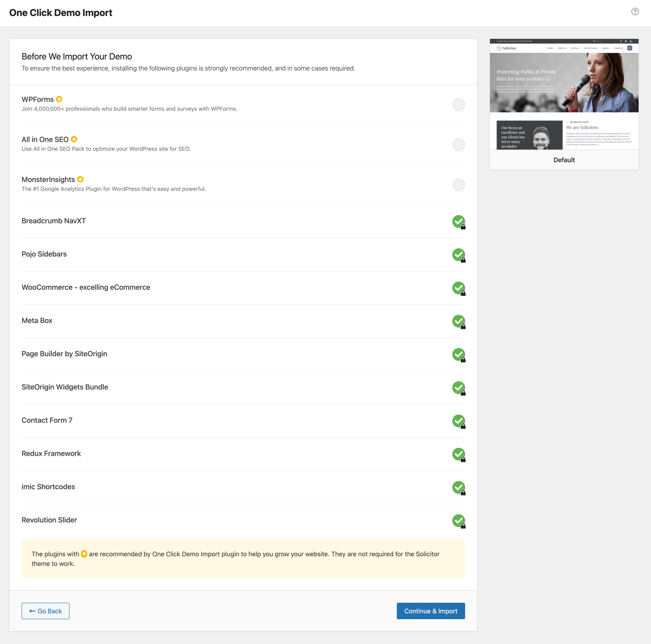The width and height of the screenshot is (651, 644).
Task: Select the MonsterInsights plugin checkbox
Action: 459,185
